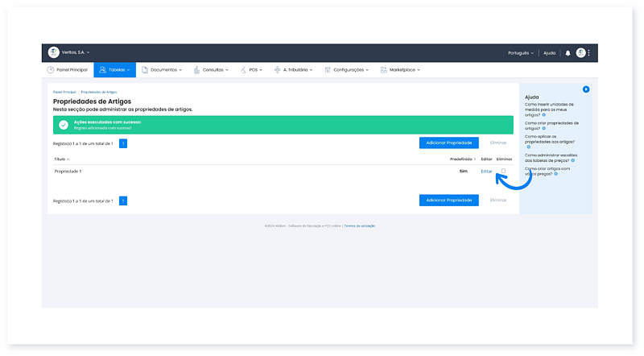The height and width of the screenshot is (356, 644).
Task: Select page 1 in the top pagination
Action: pos(123,143)
